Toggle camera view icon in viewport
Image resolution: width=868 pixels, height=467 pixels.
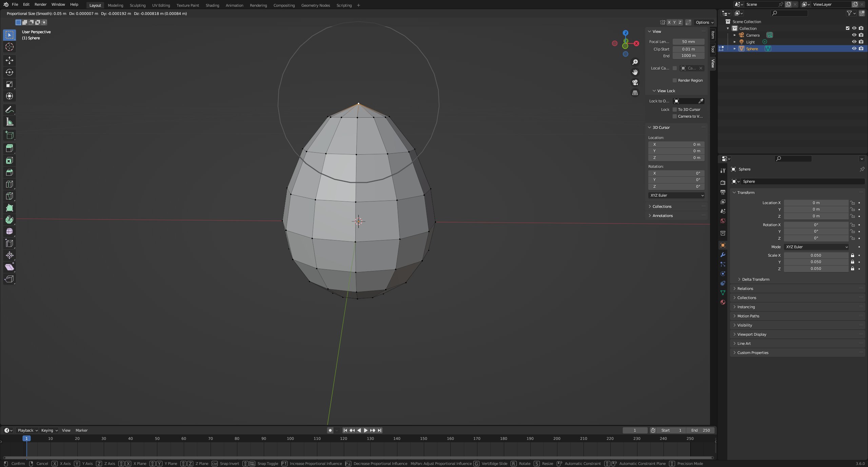[635, 82]
